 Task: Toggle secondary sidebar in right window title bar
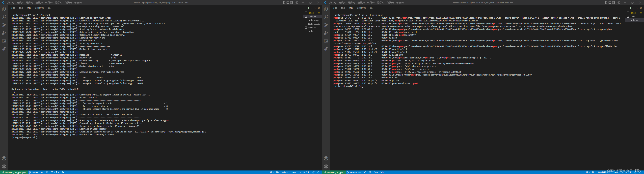(x=613, y=3)
